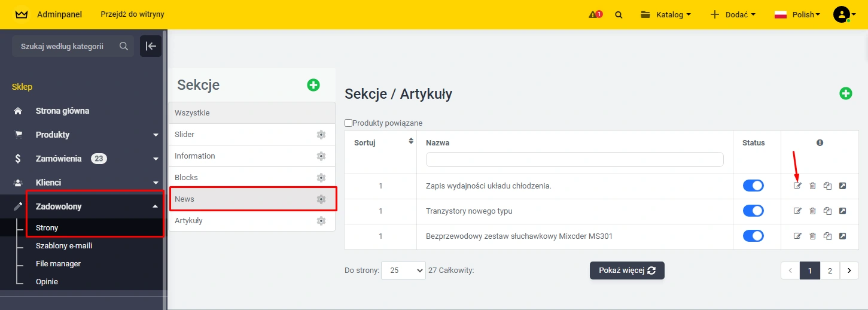Copy the Zapis wydajności układu chłodzenia article
This screenshot has width=868, height=310.
click(x=827, y=186)
